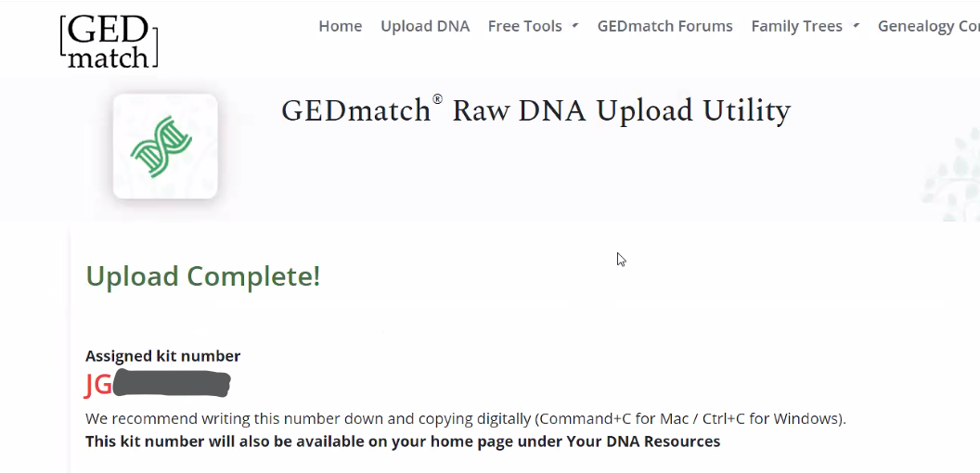Viewport: 980px width, 473px height.
Task: Click the faded leaf decoration at right edge
Action: coord(952,173)
